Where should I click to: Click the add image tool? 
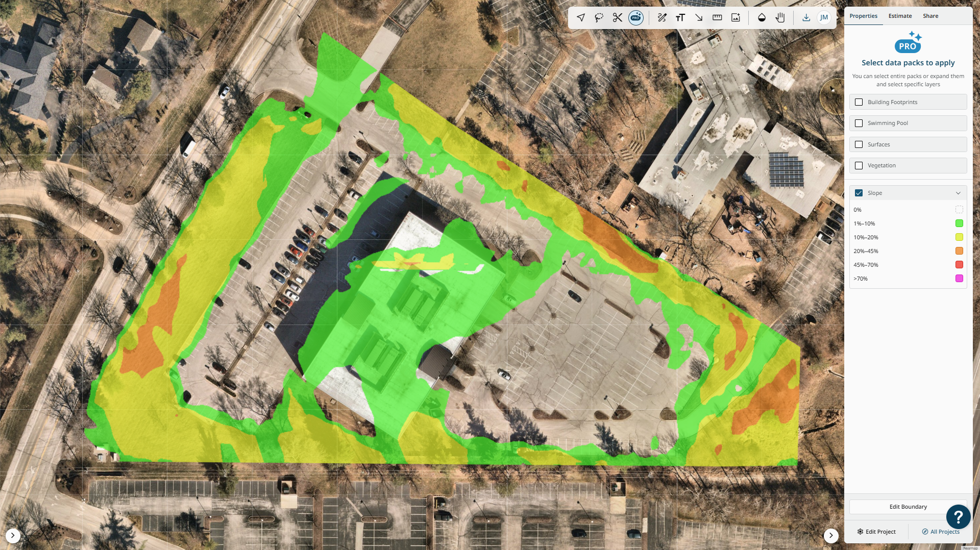pos(735,17)
